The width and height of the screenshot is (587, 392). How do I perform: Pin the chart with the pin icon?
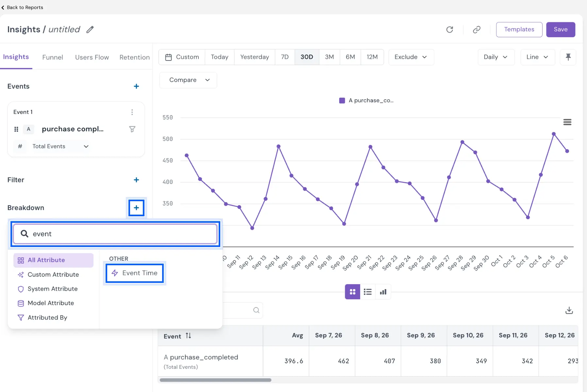click(x=568, y=57)
